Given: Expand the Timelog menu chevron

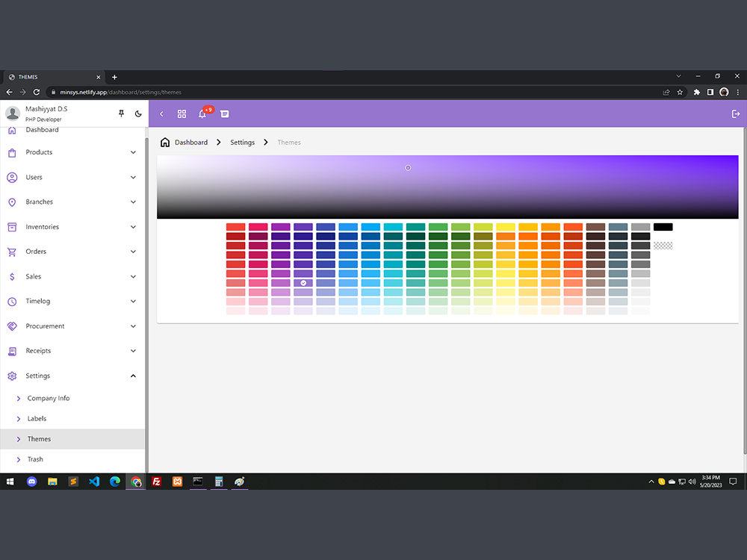Looking at the screenshot, I should [x=134, y=302].
